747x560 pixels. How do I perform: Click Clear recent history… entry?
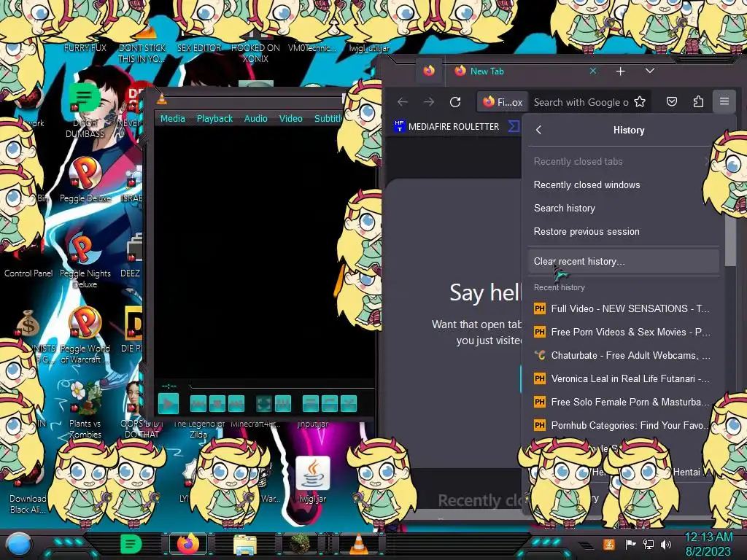[x=624, y=262]
